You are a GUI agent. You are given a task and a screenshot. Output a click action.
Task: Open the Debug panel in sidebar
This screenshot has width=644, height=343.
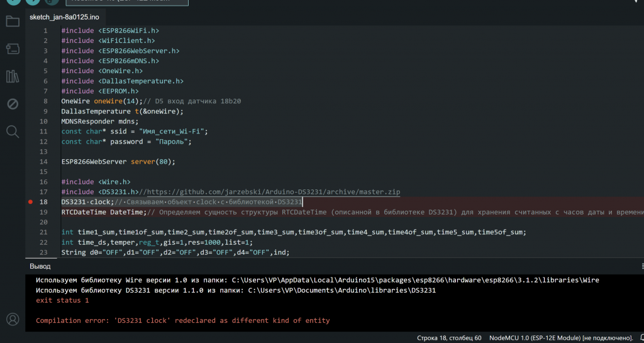(x=13, y=104)
